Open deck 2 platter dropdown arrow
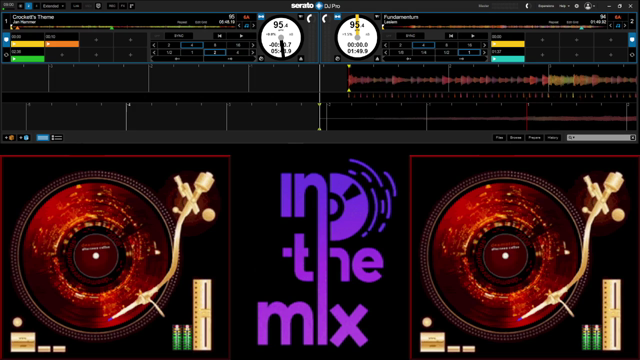Image resolution: width=640 pixels, height=360 pixels. (x=377, y=17)
